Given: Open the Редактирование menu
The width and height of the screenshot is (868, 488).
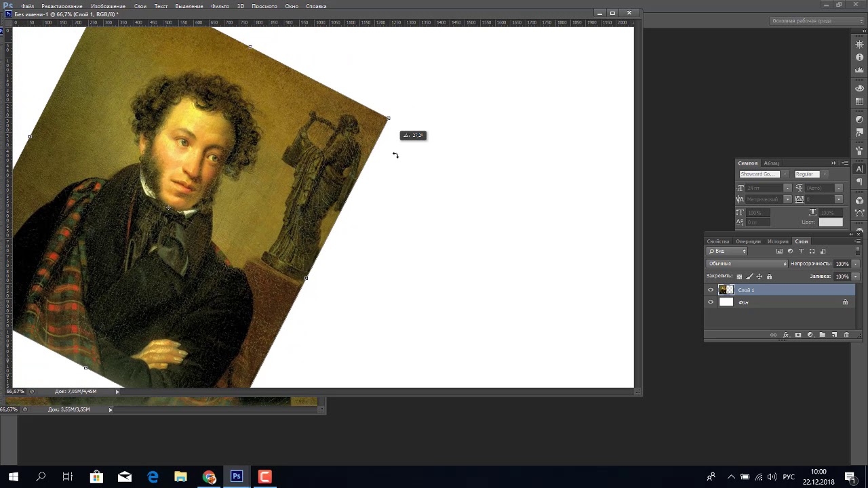Looking at the screenshot, I should [x=62, y=6].
